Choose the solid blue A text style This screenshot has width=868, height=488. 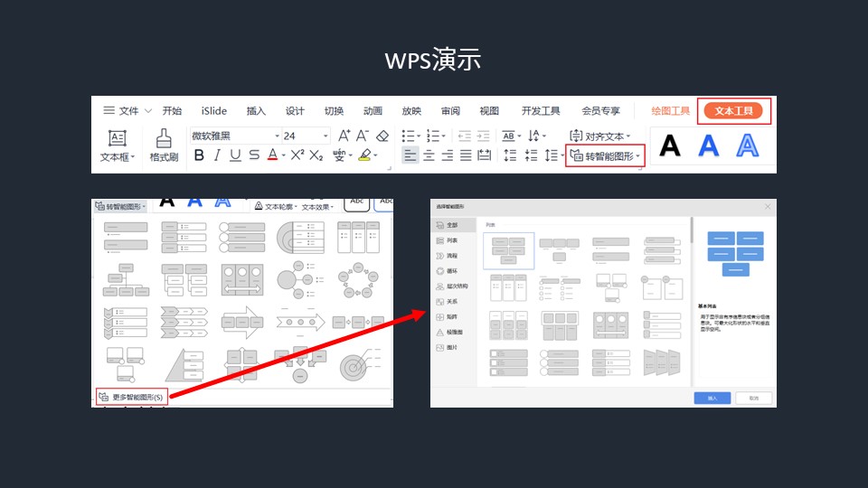[709, 146]
